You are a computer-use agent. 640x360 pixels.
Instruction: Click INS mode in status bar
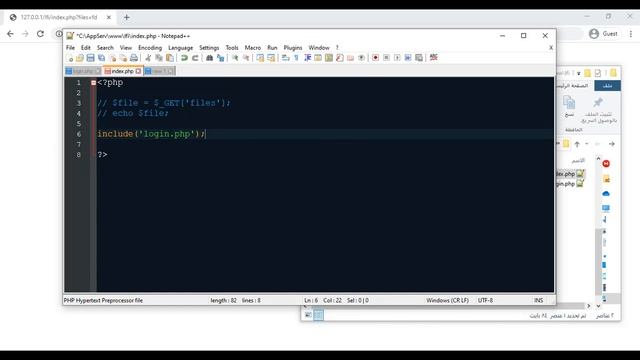[x=538, y=300]
